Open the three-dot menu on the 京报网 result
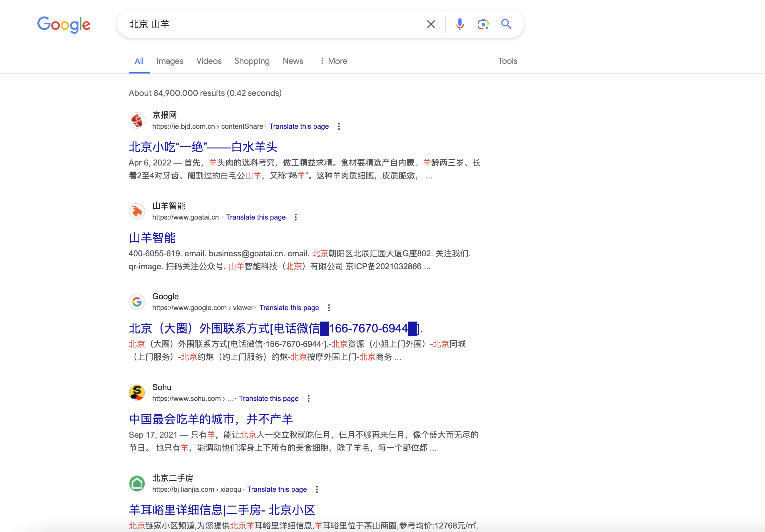Screen dimensions: 765x532 (339, 126)
